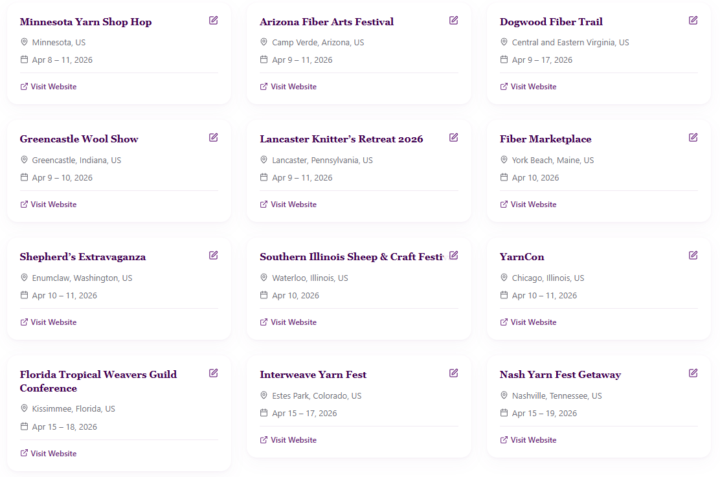Click the Southern Illinois Sheep & Craft title
The image size is (720, 477).
[352, 257]
